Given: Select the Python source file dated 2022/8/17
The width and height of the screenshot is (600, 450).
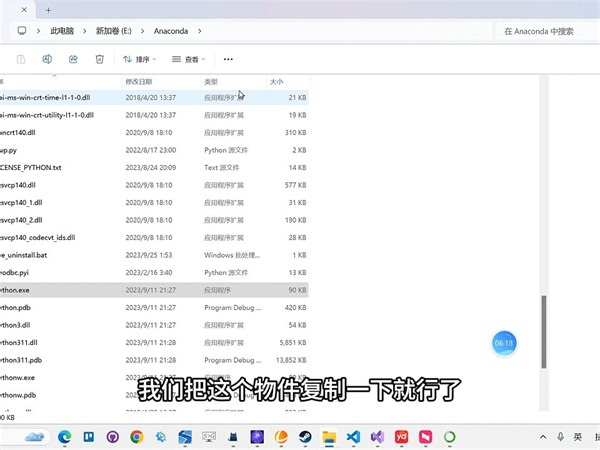Looking at the screenshot, I should 154,150.
